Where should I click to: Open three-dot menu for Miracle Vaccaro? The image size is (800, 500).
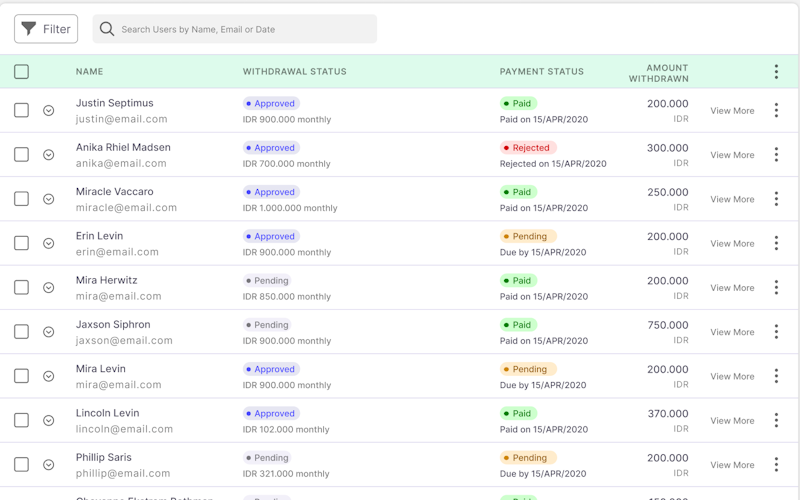coord(776,199)
